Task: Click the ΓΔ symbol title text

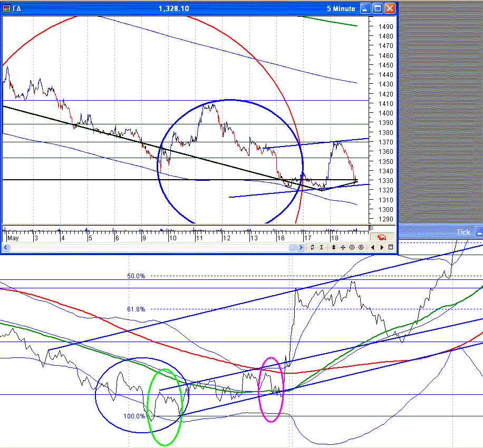Action: point(17,8)
